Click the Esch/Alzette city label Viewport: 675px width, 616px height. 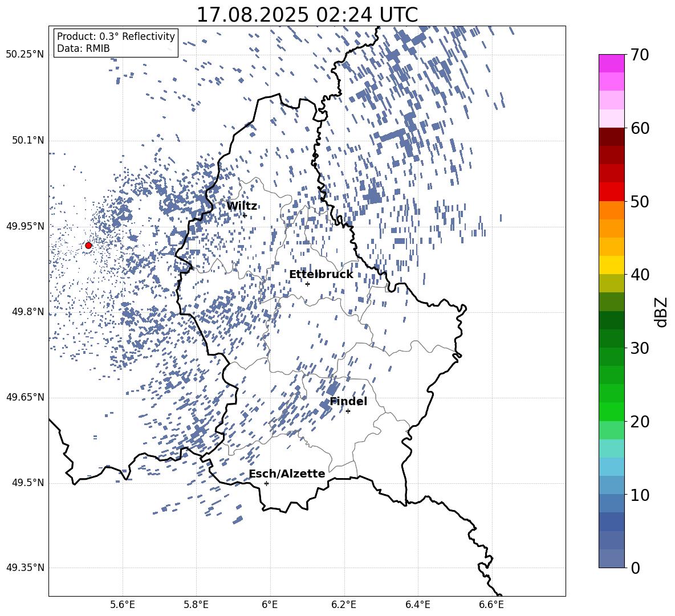[287, 474]
